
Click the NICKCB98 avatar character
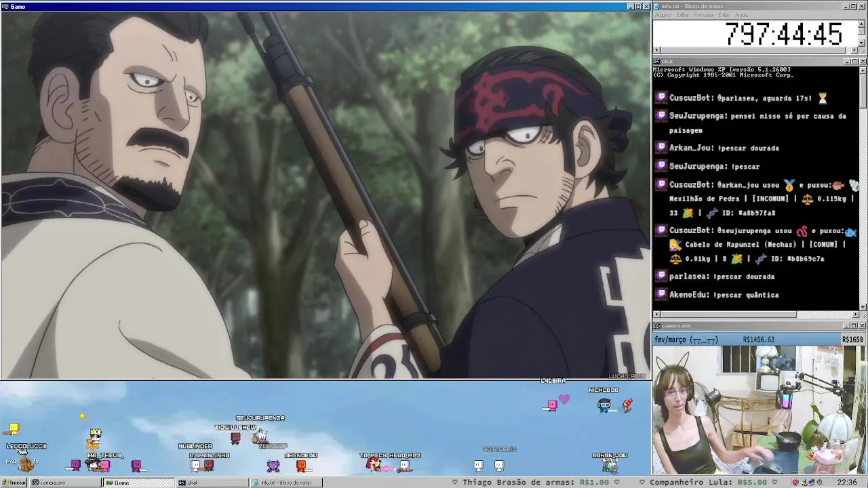click(604, 405)
